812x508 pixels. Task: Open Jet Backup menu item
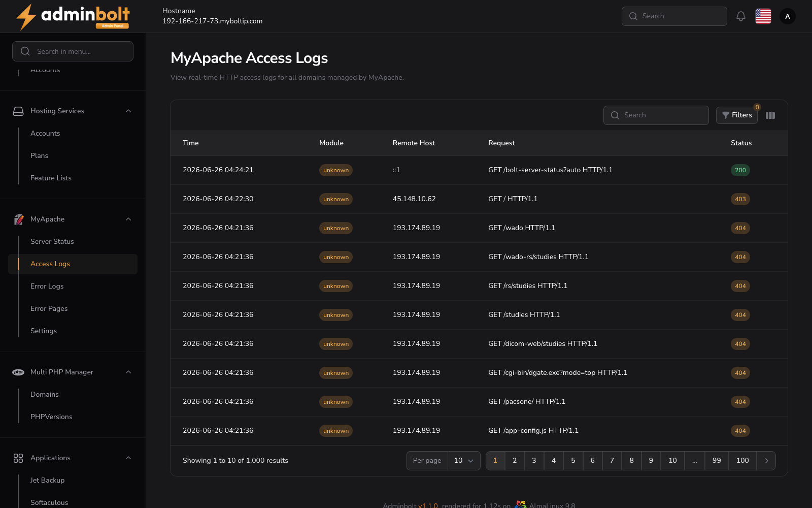coord(47,480)
